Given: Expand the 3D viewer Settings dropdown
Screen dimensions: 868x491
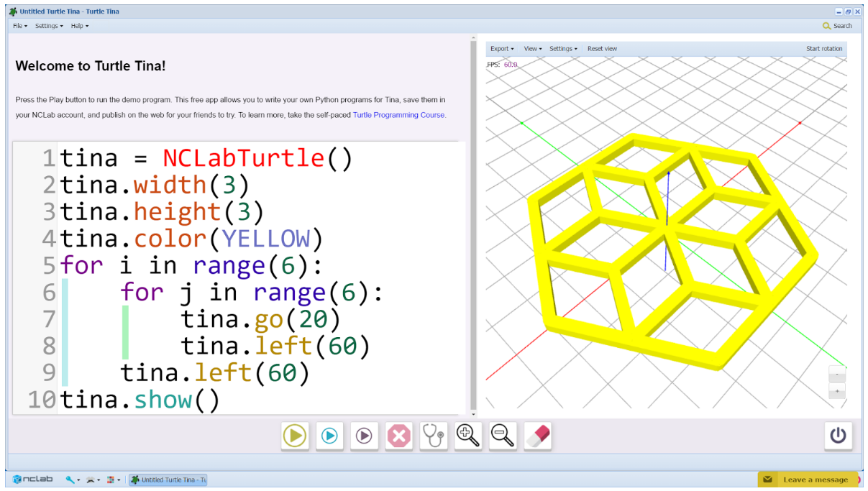Looking at the screenshot, I should pos(563,49).
